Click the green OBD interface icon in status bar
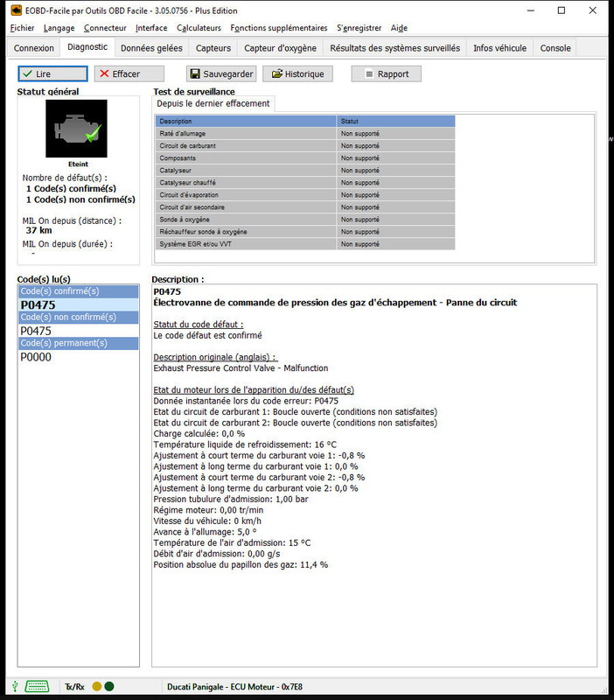Viewport: 614px width, 700px height. (37, 686)
